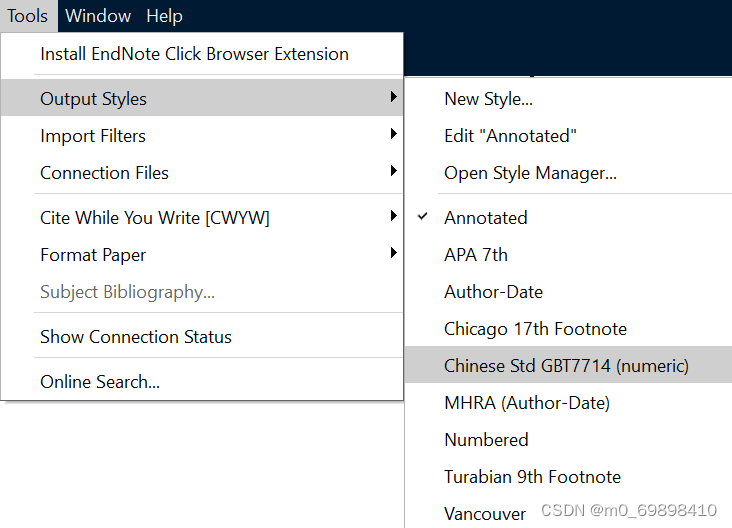Select the Output Styles menu entry
The height and width of the screenshot is (528, 732).
pyautogui.click(x=202, y=98)
